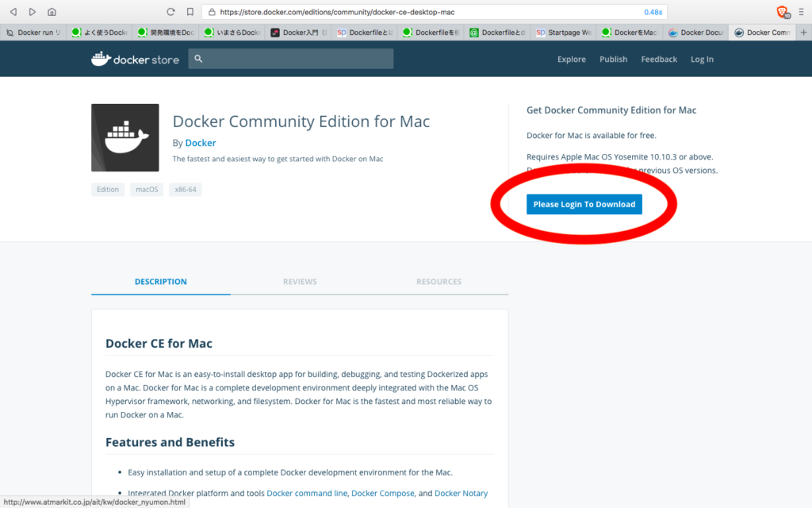This screenshot has width=812, height=508.
Task: Click the search magnifier in the store search bar
Action: coord(198,58)
